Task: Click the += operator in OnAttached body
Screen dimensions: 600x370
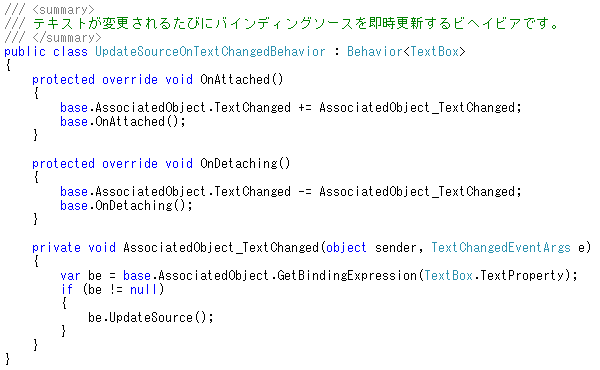Action: coord(305,108)
